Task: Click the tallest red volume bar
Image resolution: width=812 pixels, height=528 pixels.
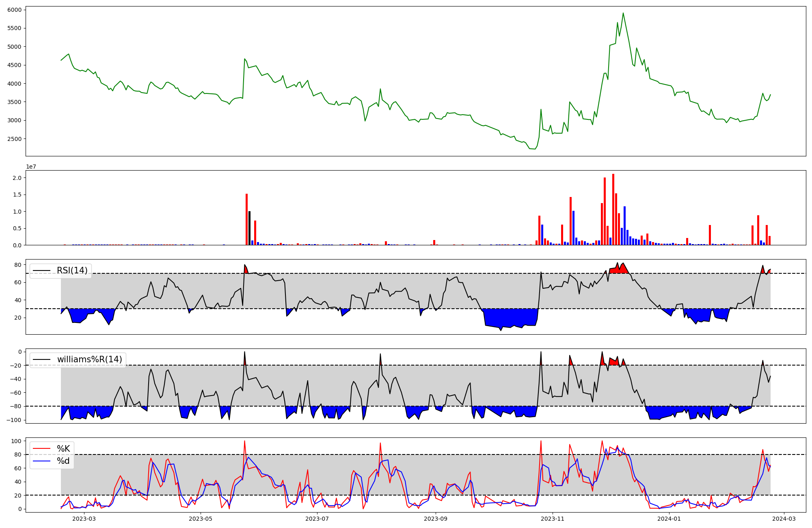Action: pyautogui.click(x=613, y=209)
